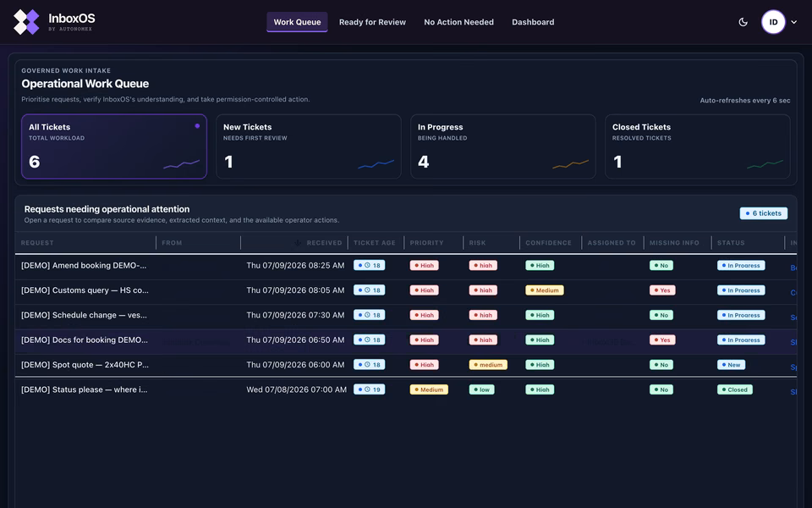Screen dimensions: 812x508
Task: Open the ID user avatar
Action: [773, 22]
